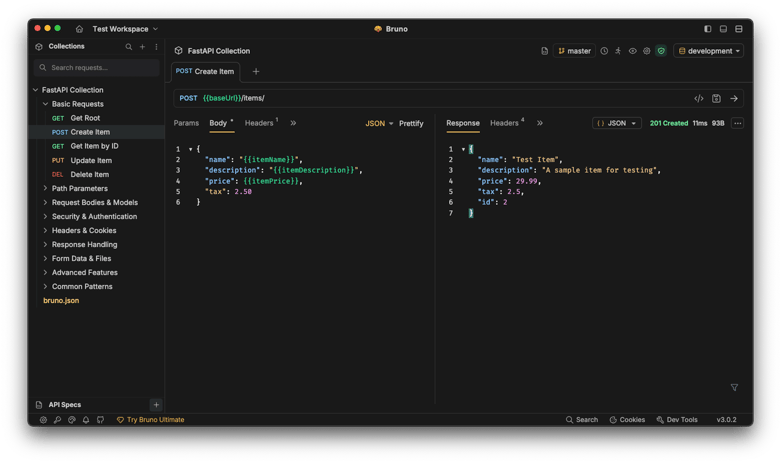The width and height of the screenshot is (781, 463).
Task: Open response actions ellipsis menu
Action: pyautogui.click(x=738, y=123)
